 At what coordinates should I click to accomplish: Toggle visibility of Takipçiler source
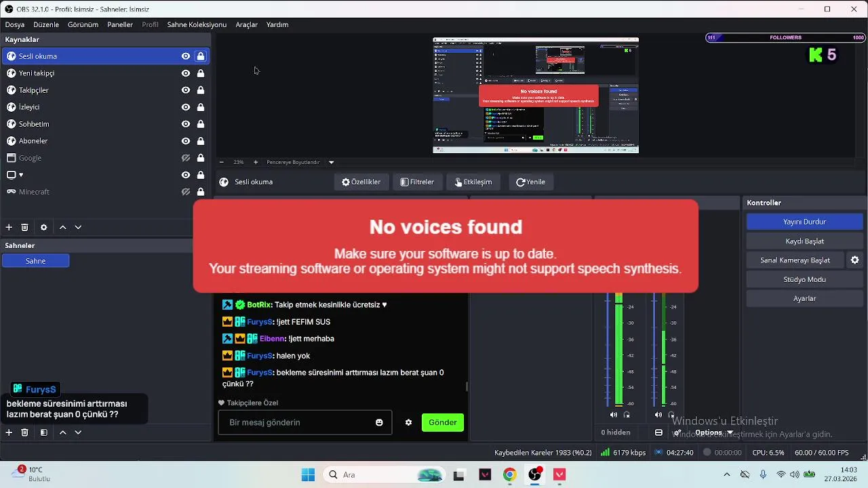[x=186, y=90]
